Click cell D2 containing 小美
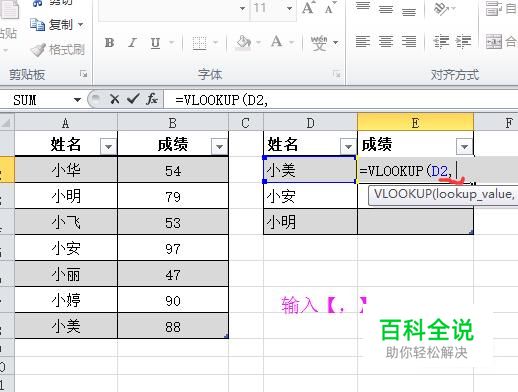 tap(310, 170)
